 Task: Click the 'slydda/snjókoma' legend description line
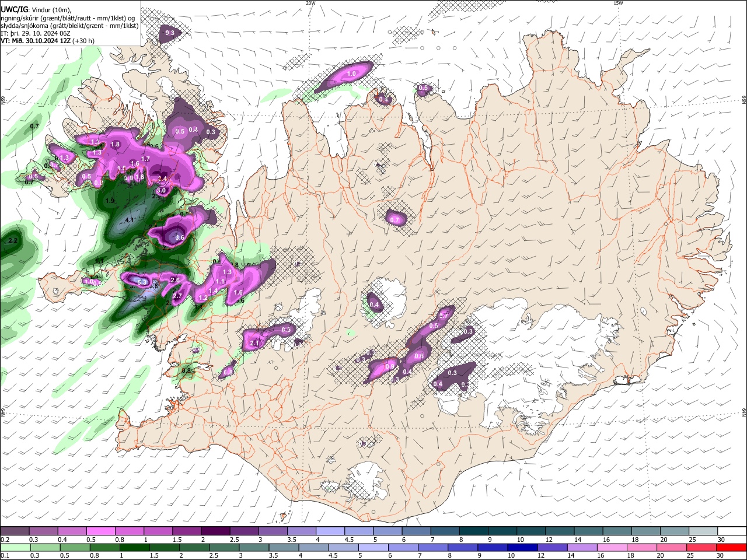(x=69, y=26)
